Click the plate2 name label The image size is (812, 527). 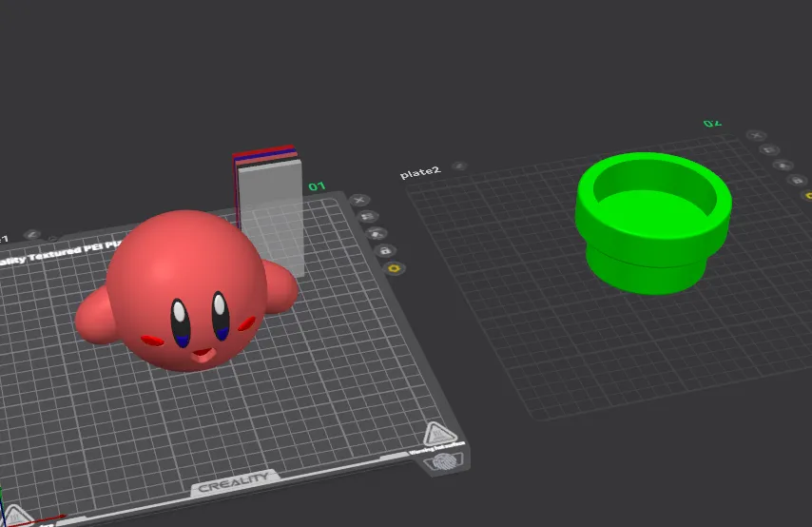click(x=420, y=172)
